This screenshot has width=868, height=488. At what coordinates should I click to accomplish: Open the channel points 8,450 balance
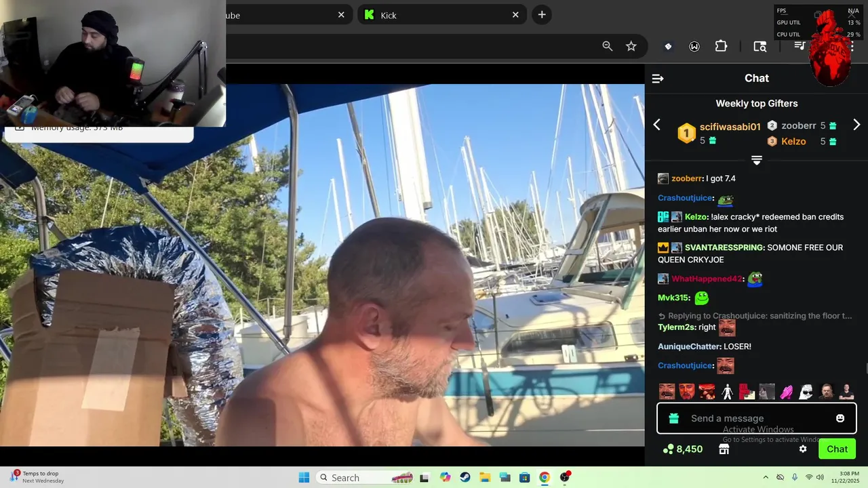pyautogui.click(x=683, y=449)
